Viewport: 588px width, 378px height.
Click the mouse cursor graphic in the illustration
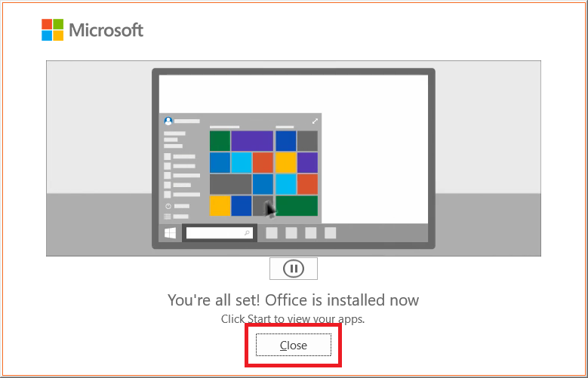(x=269, y=207)
